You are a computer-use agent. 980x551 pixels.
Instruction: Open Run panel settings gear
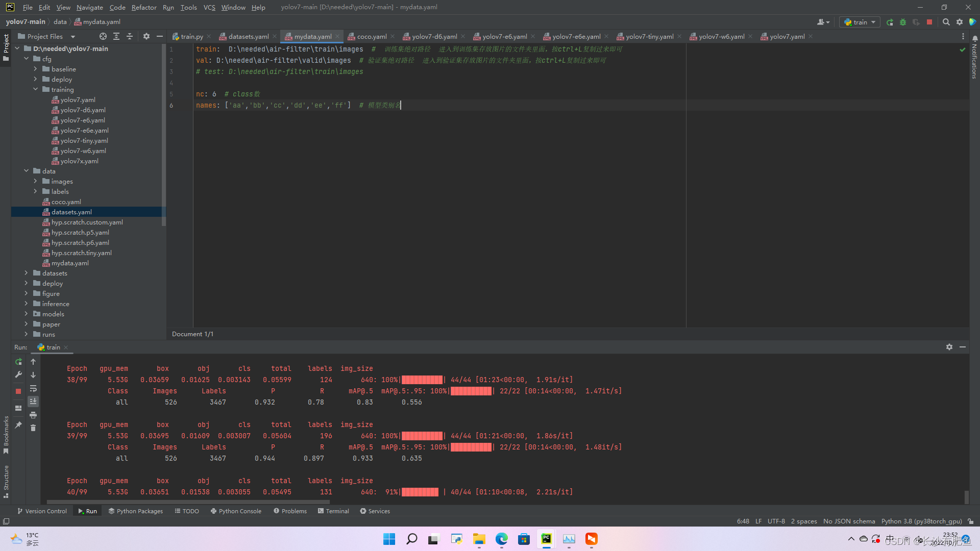[949, 347]
